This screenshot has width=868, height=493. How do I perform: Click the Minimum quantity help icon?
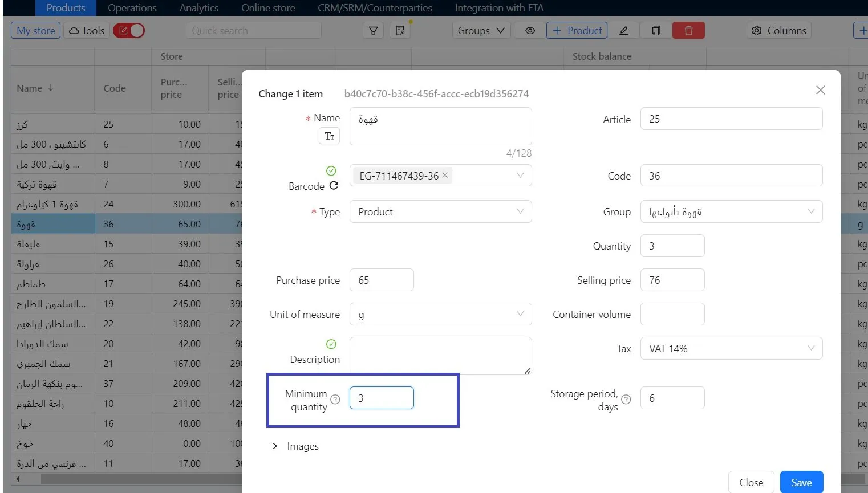[335, 400]
